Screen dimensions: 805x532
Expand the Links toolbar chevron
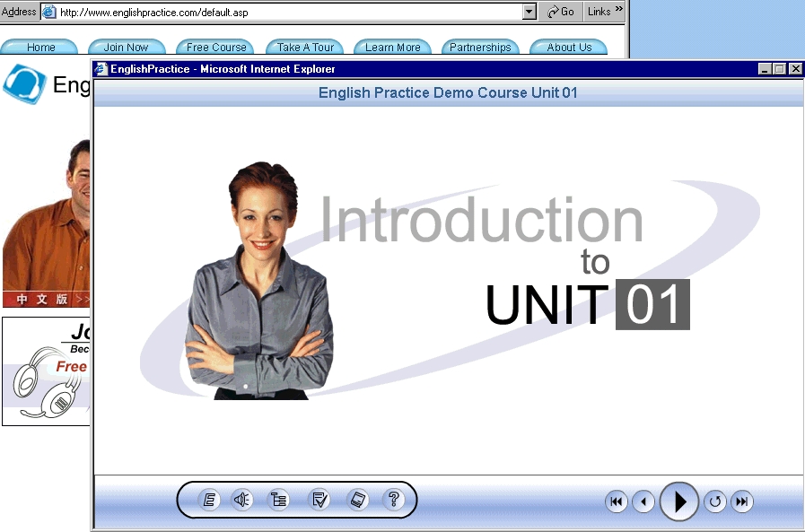618,10
